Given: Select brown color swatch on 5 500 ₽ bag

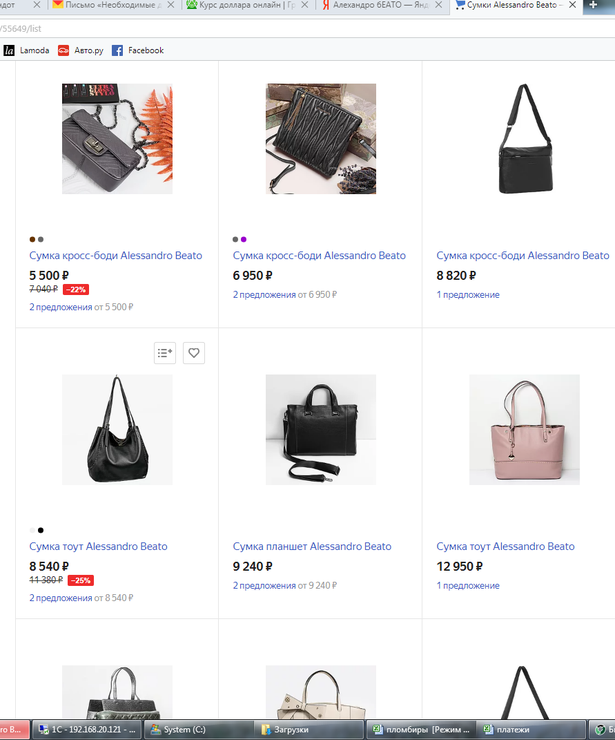Looking at the screenshot, I should tap(32, 239).
